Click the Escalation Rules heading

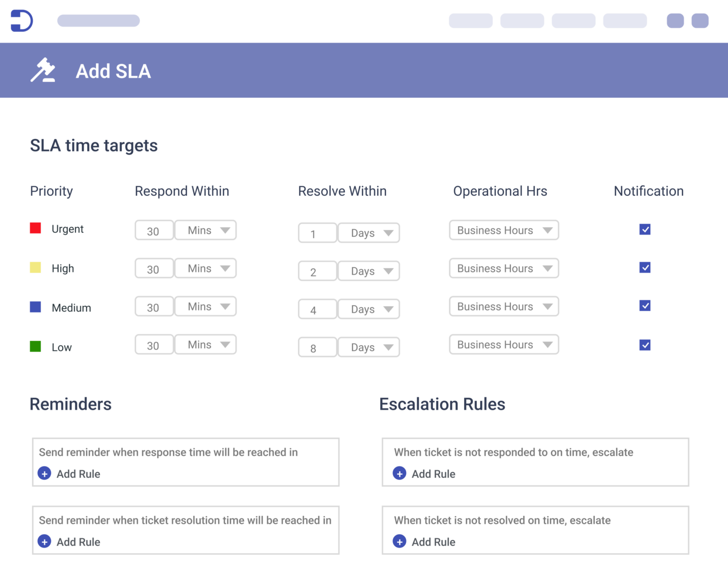click(442, 404)
